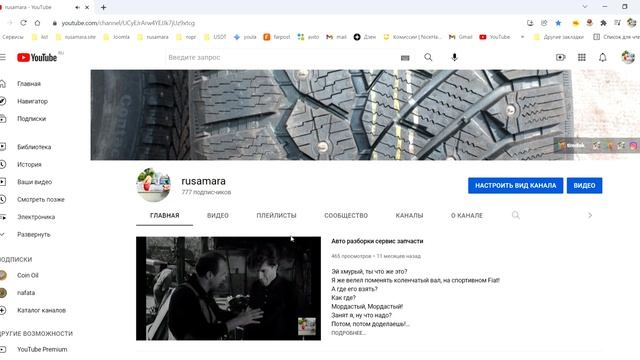Open the Список для чтения reading list

[x=616, y=37]
